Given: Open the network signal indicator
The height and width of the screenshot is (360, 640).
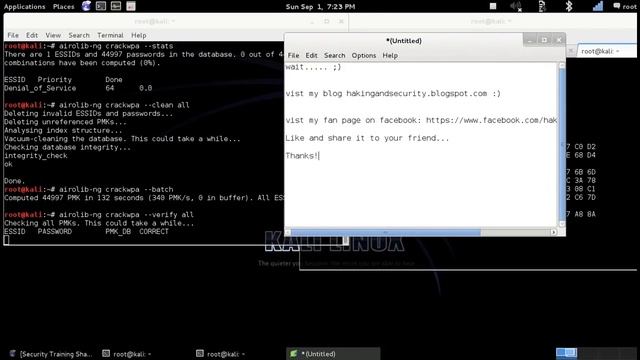Looking at the screenshot, I should (x=598, y=6).
